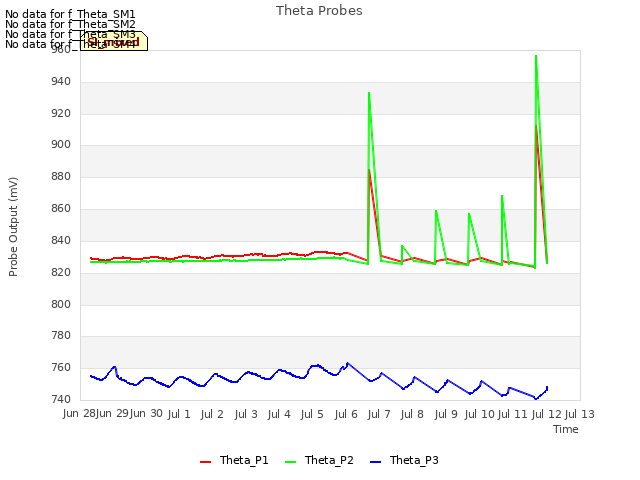Click the Jul 1 x-axis date label
640x480 pixels.
[x=179, y=414]
